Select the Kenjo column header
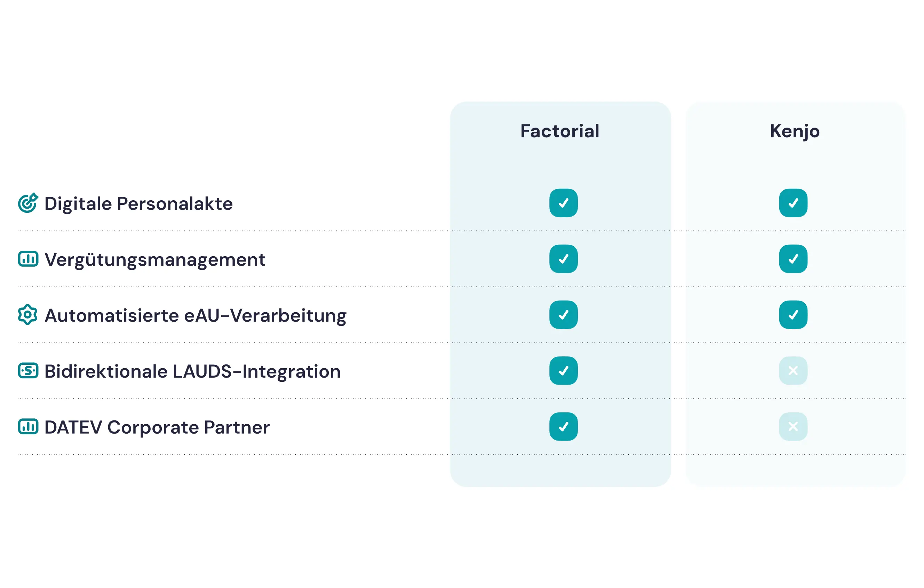 [x=795, y=131]
